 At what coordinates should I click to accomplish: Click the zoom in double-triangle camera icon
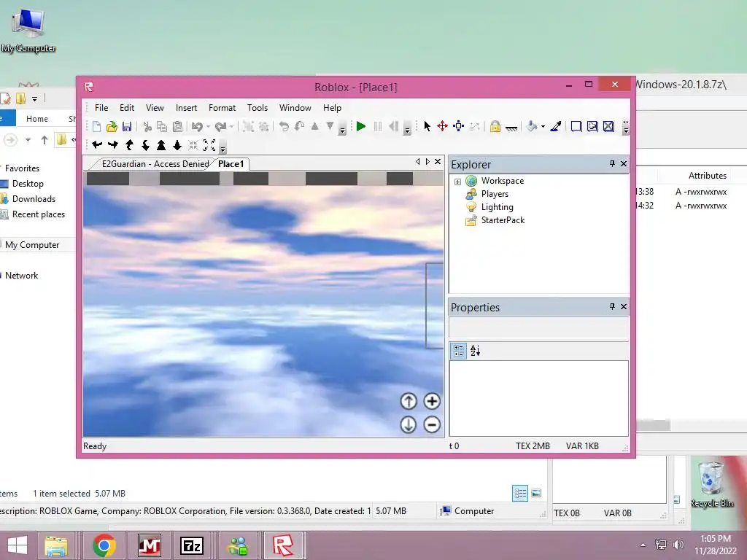[161, 145]
